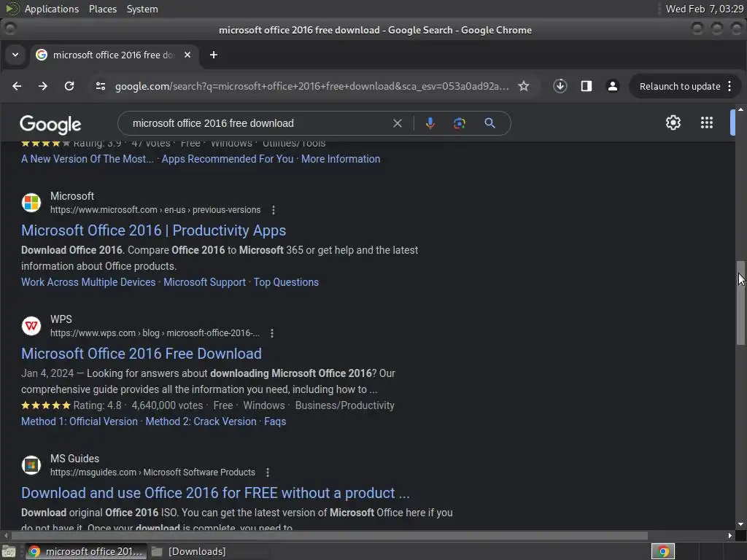Click the WPS favicon in search result
The image size is (747, 560).
[31, 326]
